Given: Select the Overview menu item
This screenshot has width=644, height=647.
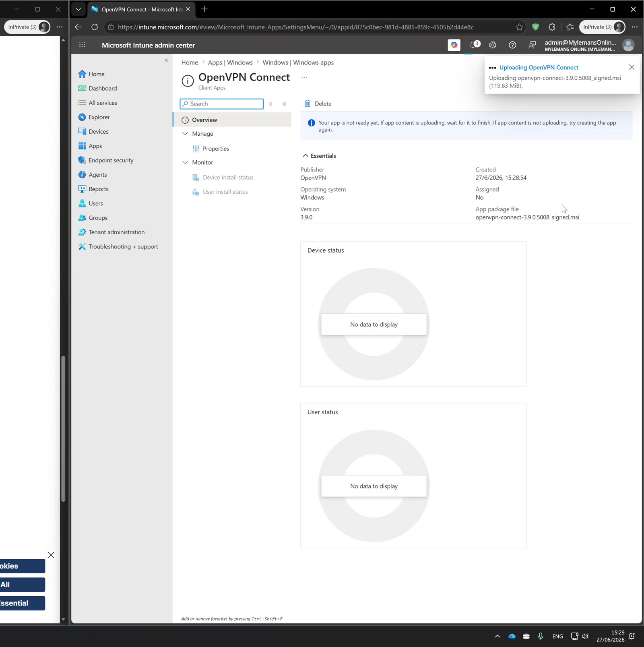Looking at the screenshot, I should [x=233, y=120].
